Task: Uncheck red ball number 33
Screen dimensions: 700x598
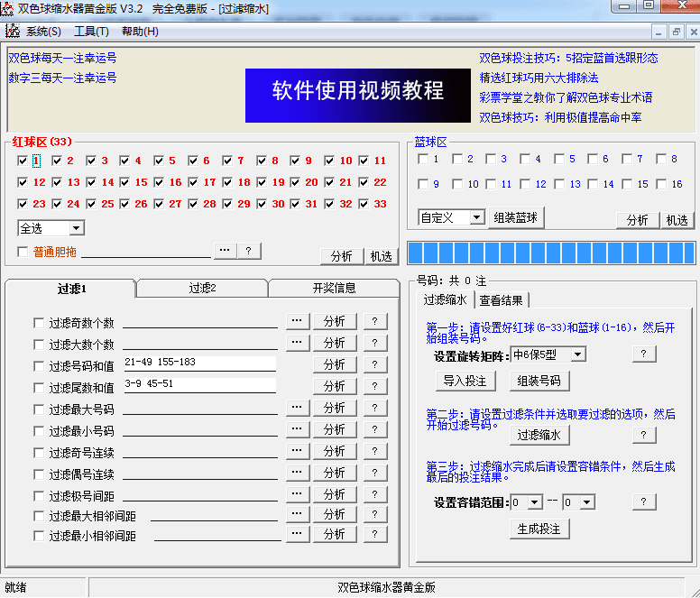Action: tap(364, 204)
